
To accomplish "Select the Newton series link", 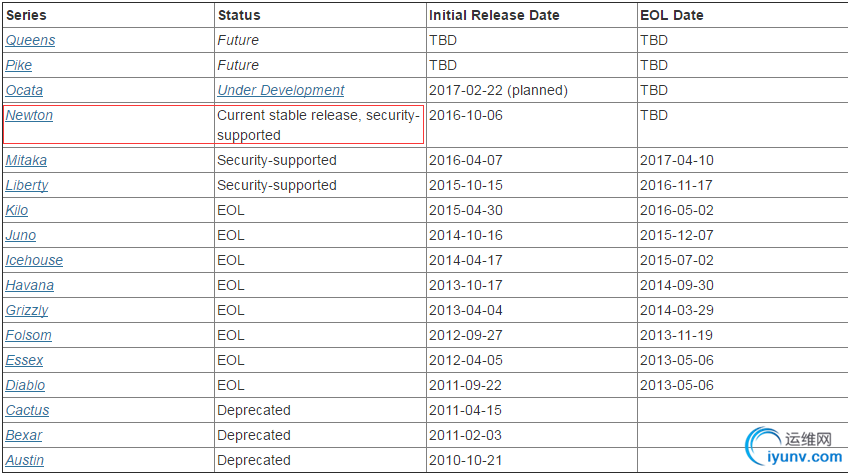I will point(29,115).
